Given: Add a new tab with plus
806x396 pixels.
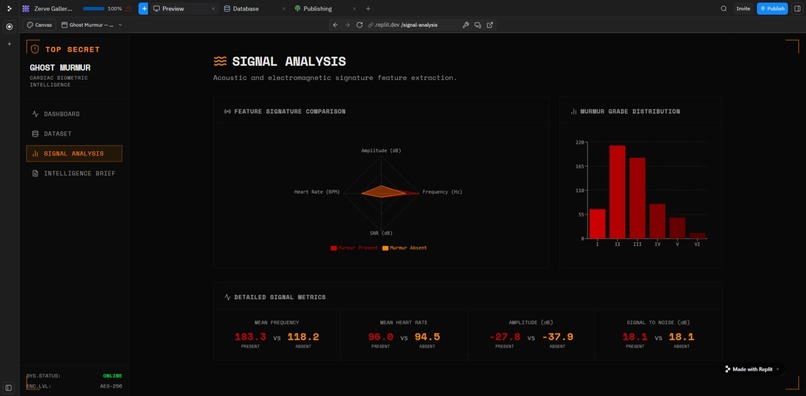Looking at the screenshot, I should click(x=368, y=9).
